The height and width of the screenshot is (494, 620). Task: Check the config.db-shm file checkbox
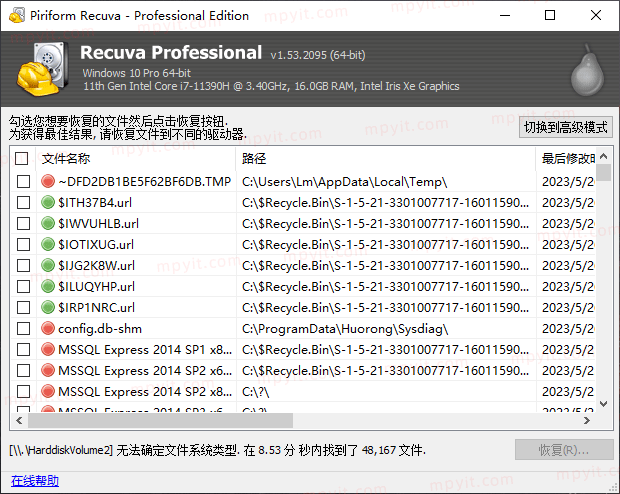23,328
